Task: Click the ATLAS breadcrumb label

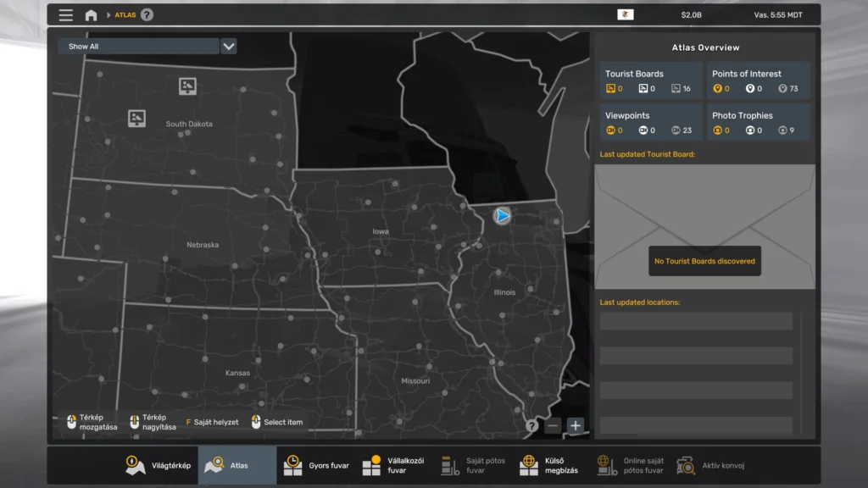Action: tap(125, 15)
